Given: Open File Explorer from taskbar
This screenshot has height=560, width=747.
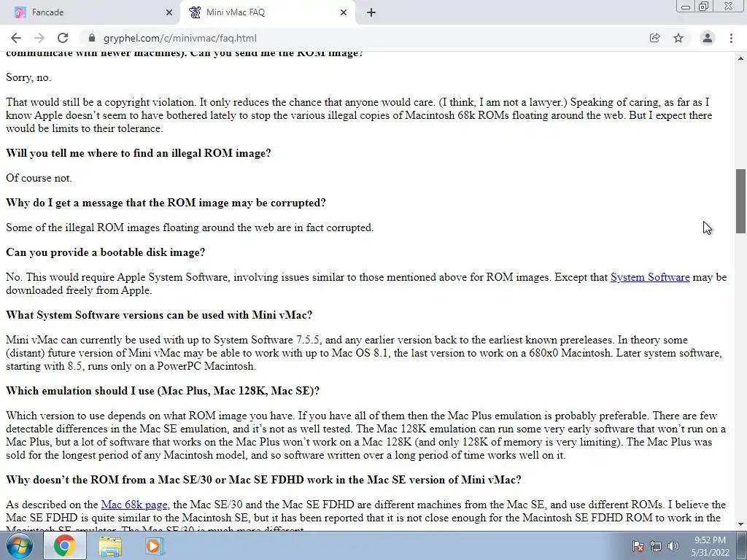Looking at the screenshot, I should [110, 545].
